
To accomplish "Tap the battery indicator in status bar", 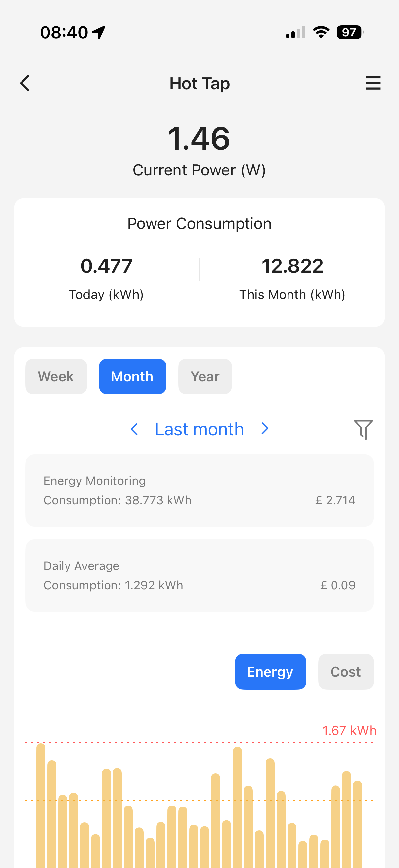I will click(350, 32).
